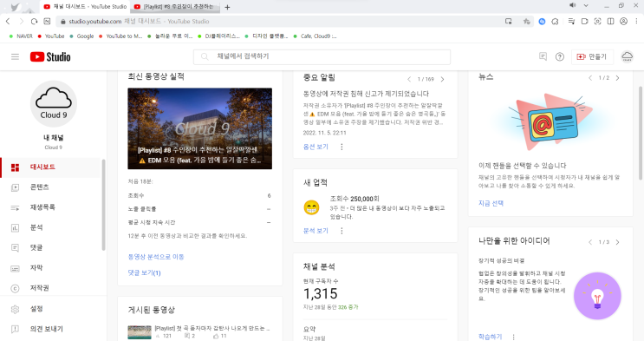The image size is (644, 341).
Task: Open the three-dot menu beside 옵션 보기
Action: (342, 147)
